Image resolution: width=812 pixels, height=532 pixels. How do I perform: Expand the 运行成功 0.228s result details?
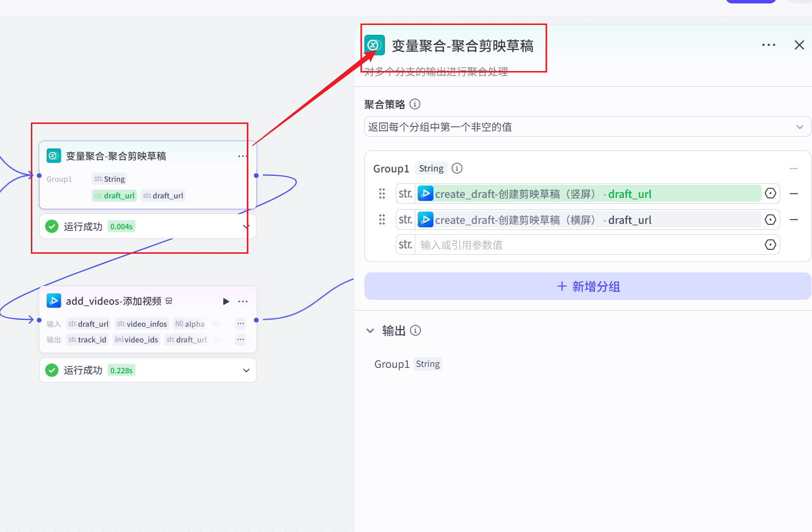pyautogui.click(x=246, y=370)
